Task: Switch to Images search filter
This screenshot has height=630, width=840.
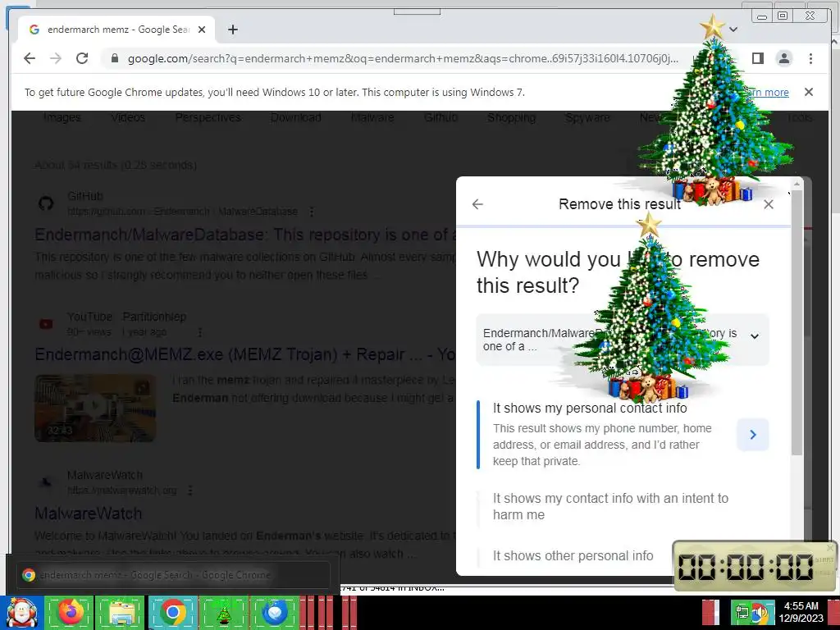Action: (x=62, y=117)
